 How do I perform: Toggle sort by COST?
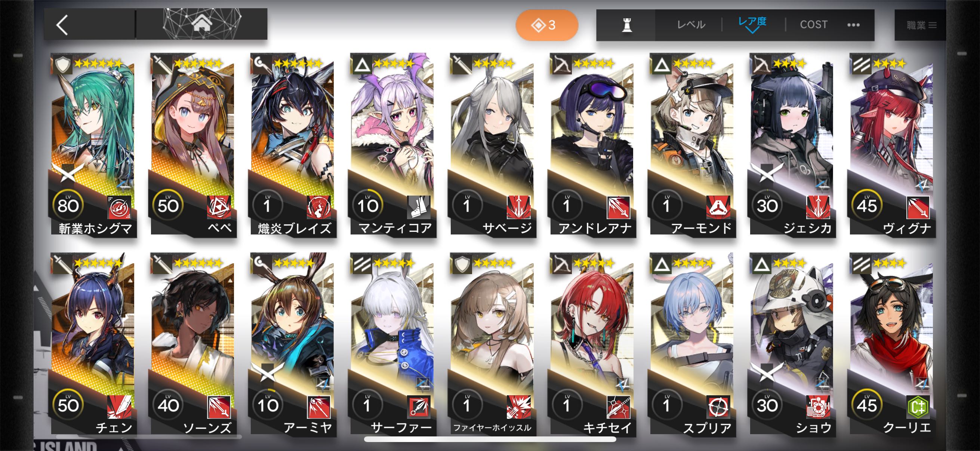[x=814, y=25]
